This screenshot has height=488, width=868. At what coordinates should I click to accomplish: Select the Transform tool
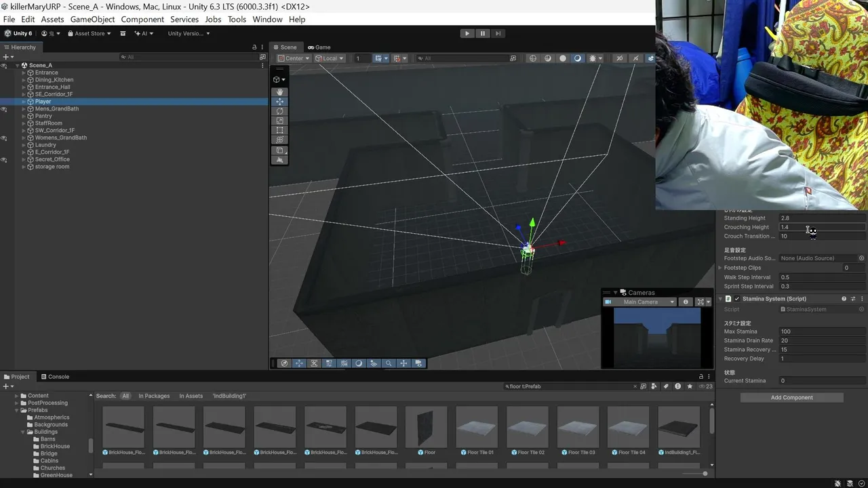[279, 140]
